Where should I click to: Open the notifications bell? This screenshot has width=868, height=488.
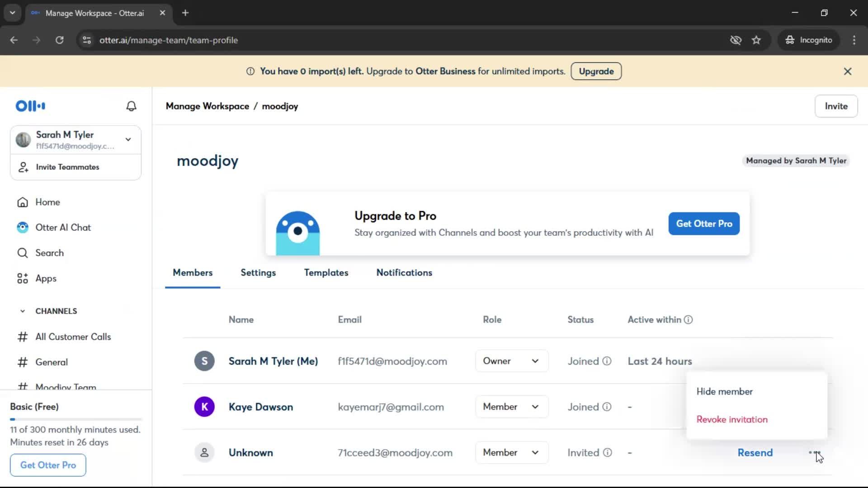pos(131,106)
